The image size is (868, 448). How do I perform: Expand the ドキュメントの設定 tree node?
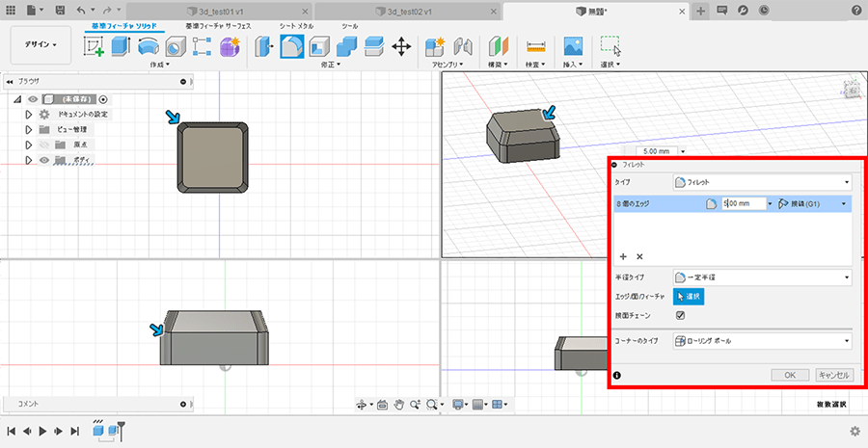coord(29,114)
